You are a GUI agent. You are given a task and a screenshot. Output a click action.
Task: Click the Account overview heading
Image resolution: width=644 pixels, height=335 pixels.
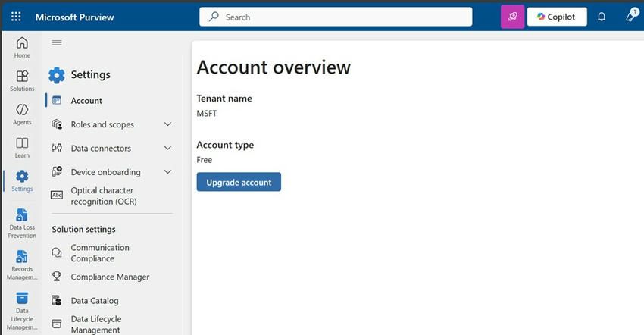click(x=274, y=67)
